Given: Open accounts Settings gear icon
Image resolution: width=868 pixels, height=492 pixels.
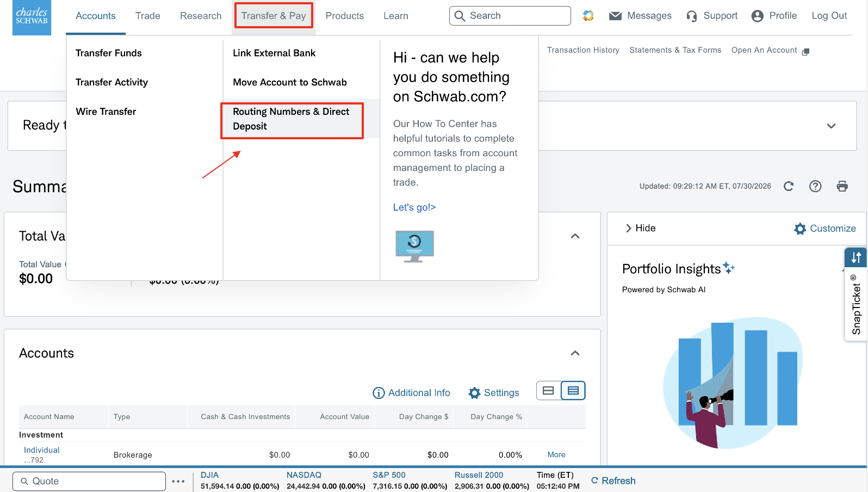Looking at the screenshot, I should coord(474,393).
